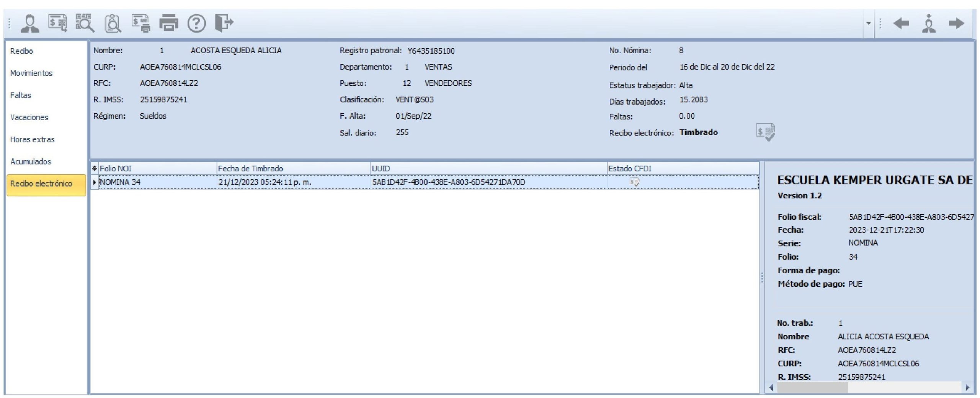Click the QR code search magnifier icon
The width and height of the screenshot is (980, 398).
click(x=85, y=23)
